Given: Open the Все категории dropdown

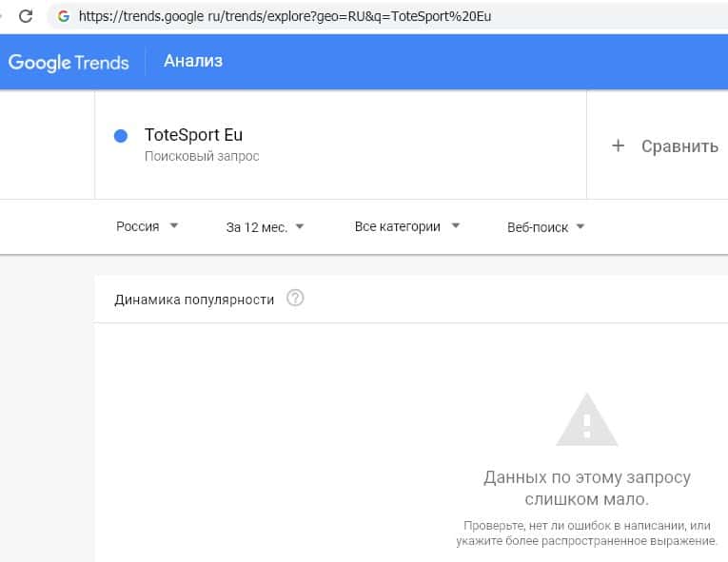Looking at the screenshot, I should (406, 226).
